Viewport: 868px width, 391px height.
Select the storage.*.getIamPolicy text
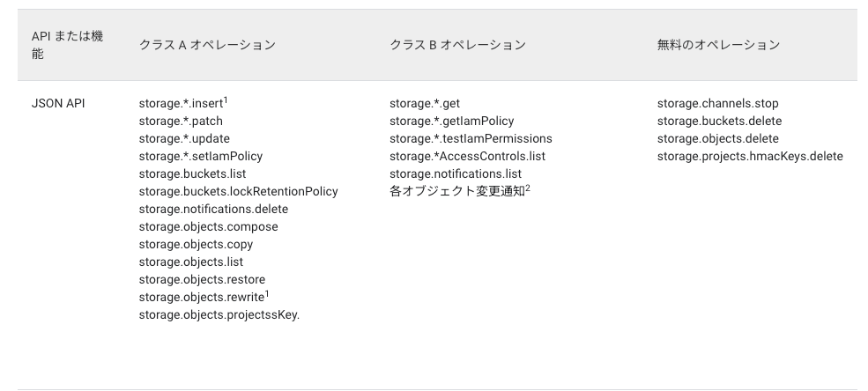click(x=452, y=121)
